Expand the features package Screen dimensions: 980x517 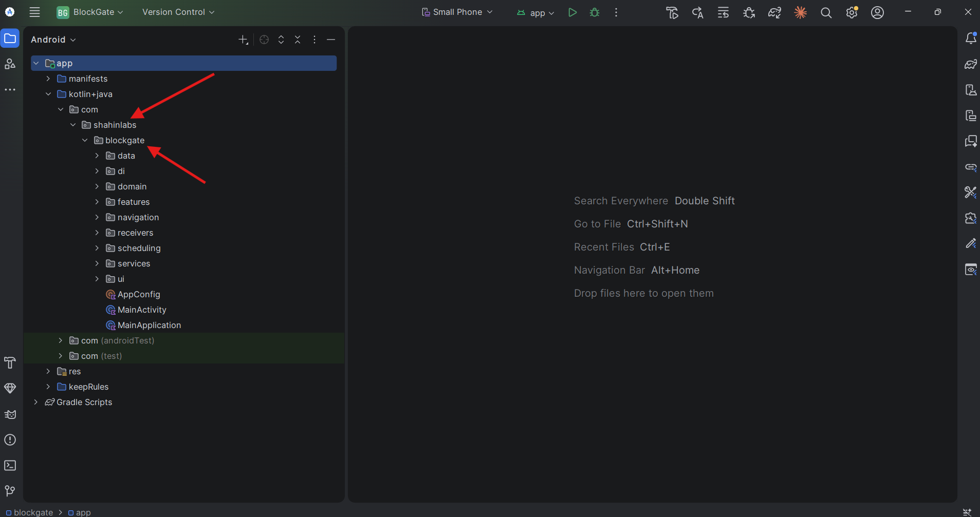coord(97,202)
